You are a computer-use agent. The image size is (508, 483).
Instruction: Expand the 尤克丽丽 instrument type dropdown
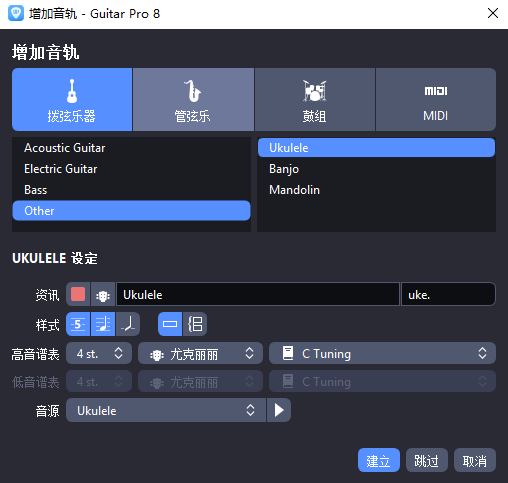pos(200,353)
